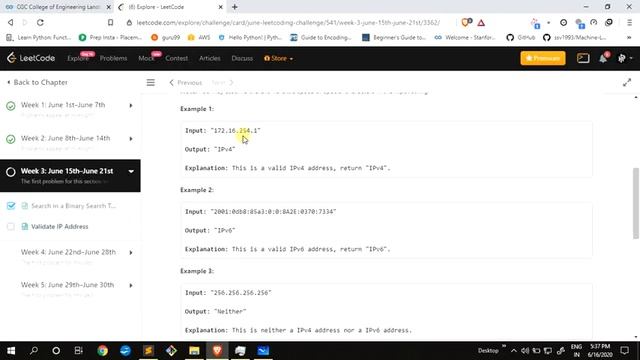This screenshot has width=640, height=360.
Task: Open Cortana circle icon in taskbar
Action: coord(56,351)
